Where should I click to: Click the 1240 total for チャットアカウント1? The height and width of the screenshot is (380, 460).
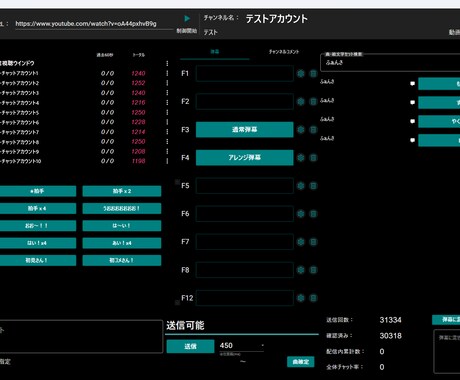138,73
